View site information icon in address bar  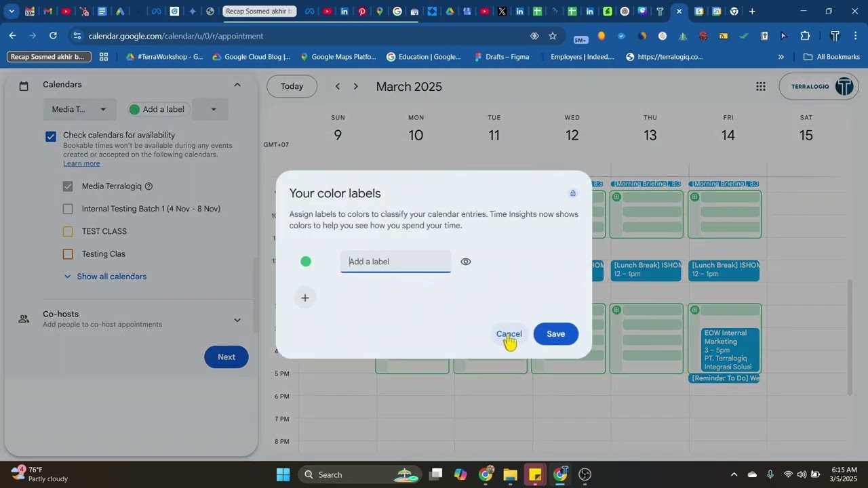[77, 36]
